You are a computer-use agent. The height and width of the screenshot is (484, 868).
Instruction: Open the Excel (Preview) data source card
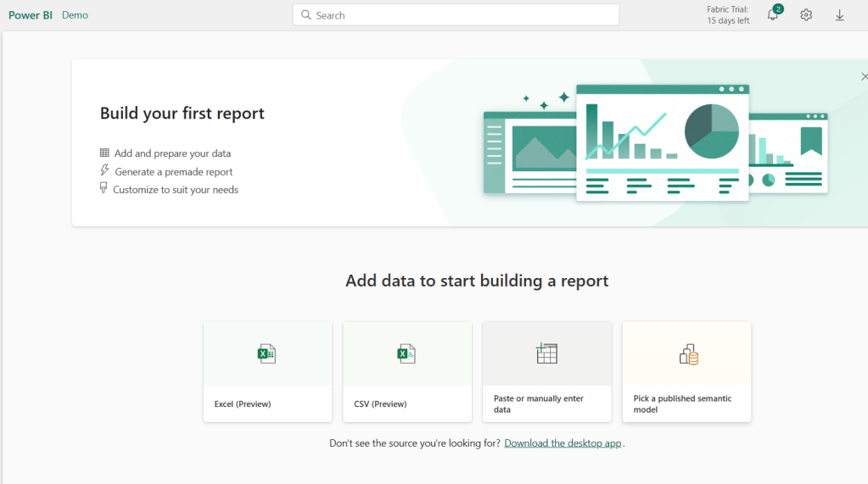[x=267, y=371]
